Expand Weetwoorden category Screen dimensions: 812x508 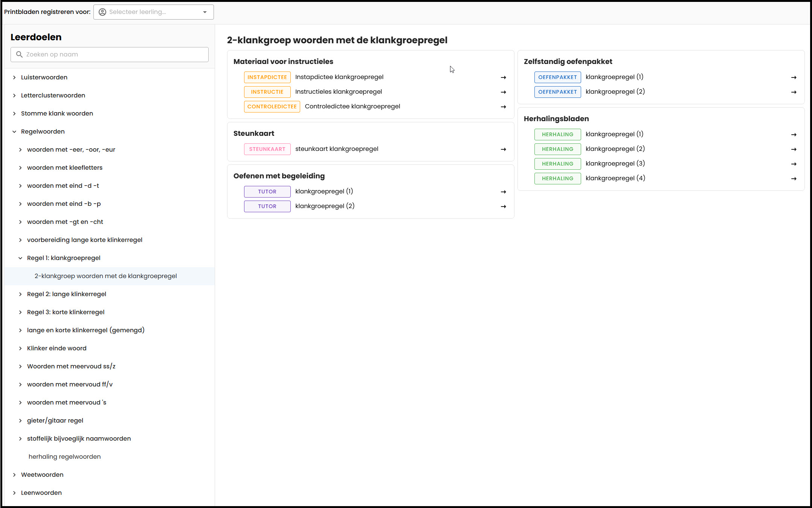tap(14, 475)
